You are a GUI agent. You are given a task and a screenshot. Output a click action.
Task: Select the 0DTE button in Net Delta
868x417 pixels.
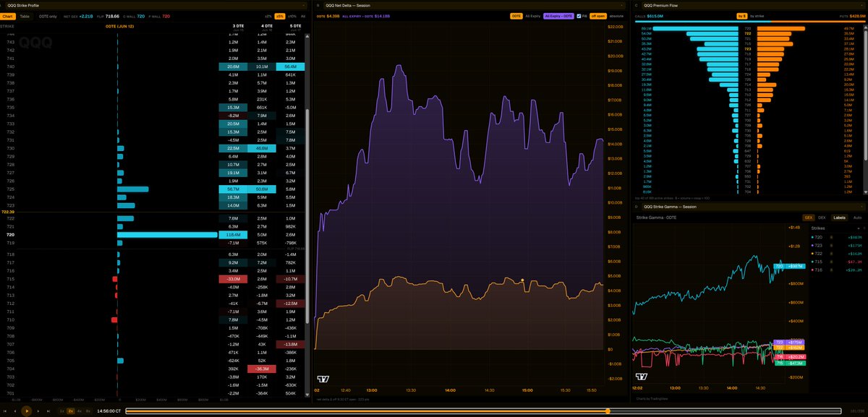tap(516, 16)
